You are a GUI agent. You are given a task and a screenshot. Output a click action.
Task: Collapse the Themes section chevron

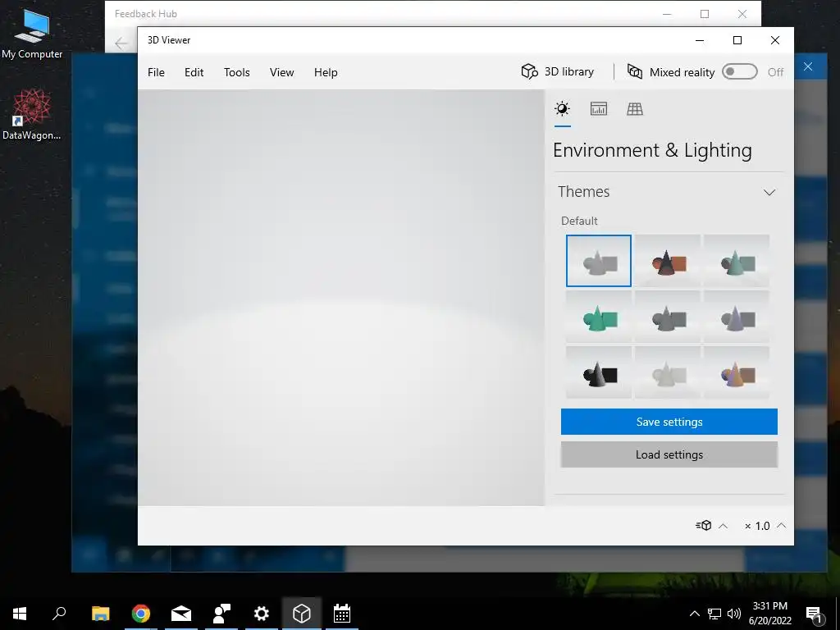[769, 192]
